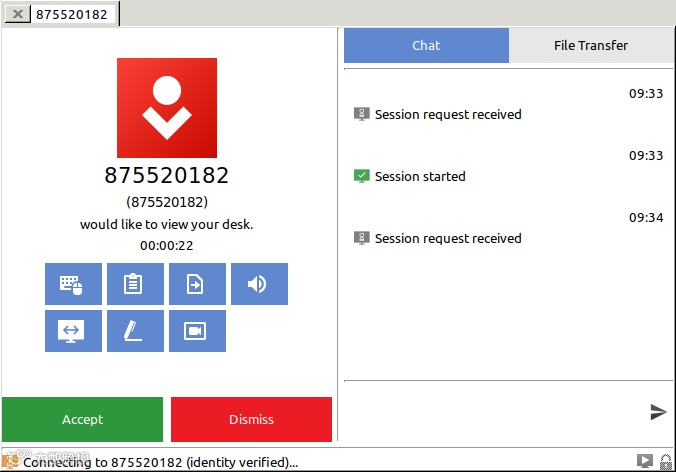Click the monitor play icon in status bar
Viewport: 676px width, 472px height.
[645, 461]
